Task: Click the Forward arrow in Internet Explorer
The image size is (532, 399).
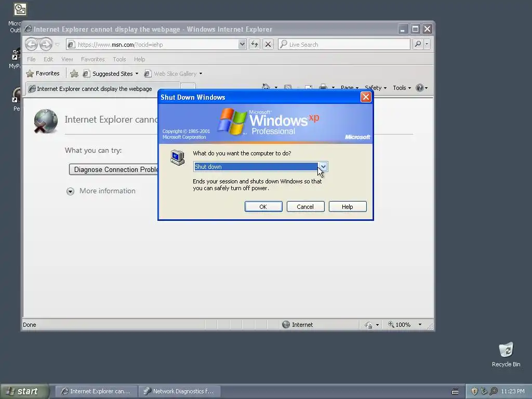Action: click(x=46, y=44)
